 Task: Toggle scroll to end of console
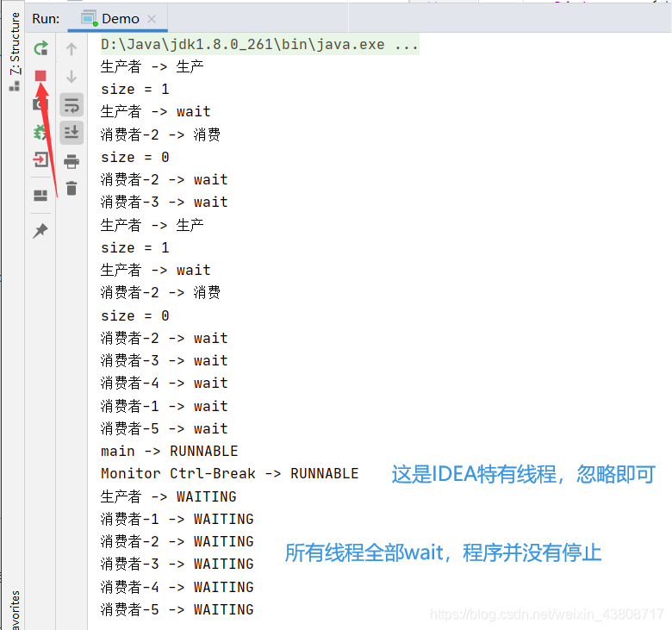[x=72, y=133]
